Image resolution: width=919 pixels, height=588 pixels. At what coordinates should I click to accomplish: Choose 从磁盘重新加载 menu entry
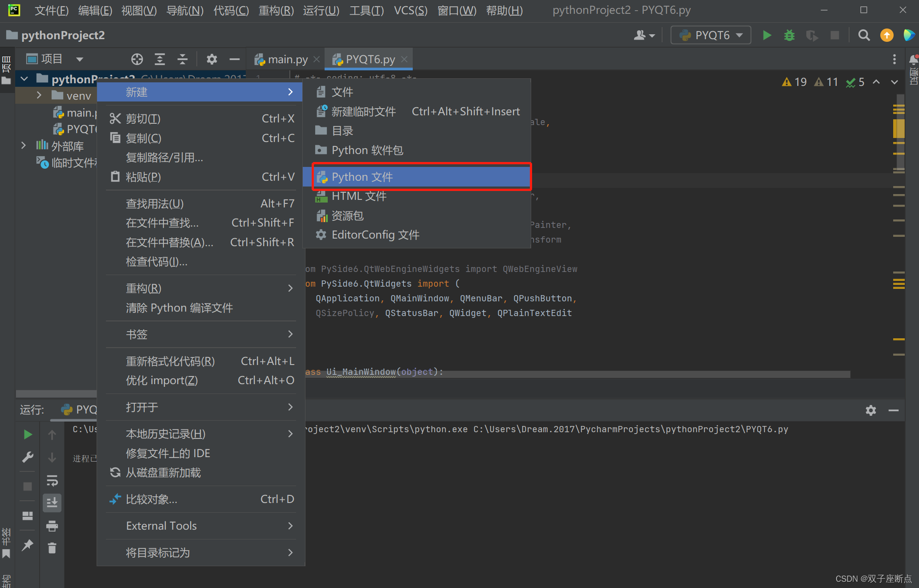(163, 473)
